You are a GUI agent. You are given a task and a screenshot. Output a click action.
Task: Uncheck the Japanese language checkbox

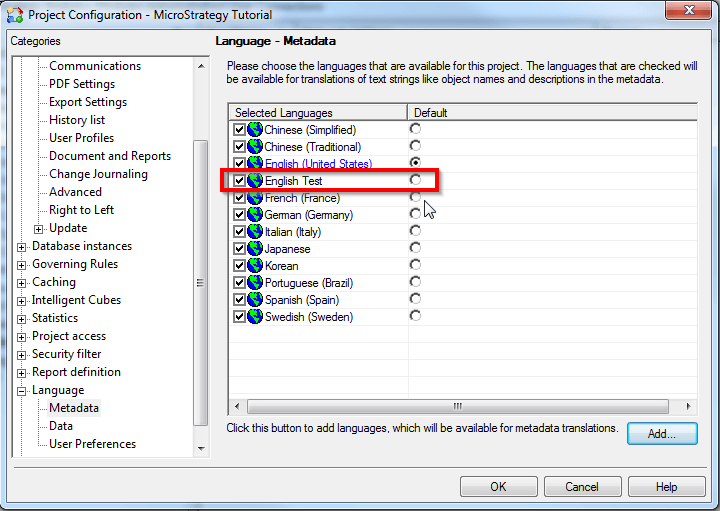click(x=239, y=248)
